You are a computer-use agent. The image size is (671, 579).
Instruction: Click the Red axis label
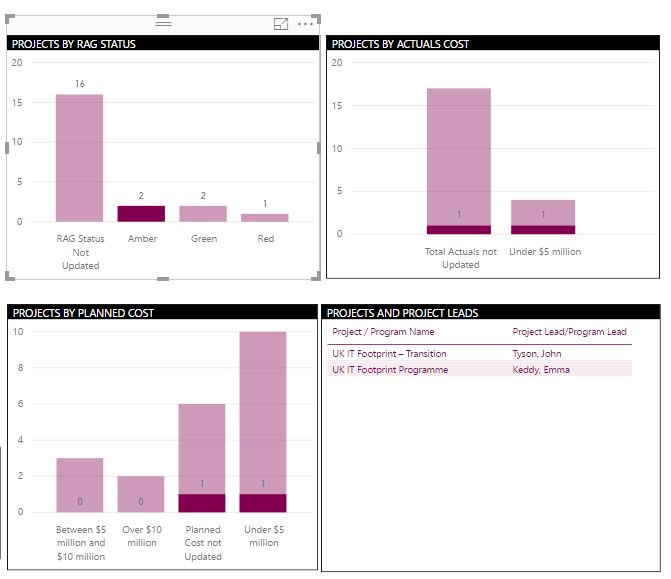click(x=266, y=238)
